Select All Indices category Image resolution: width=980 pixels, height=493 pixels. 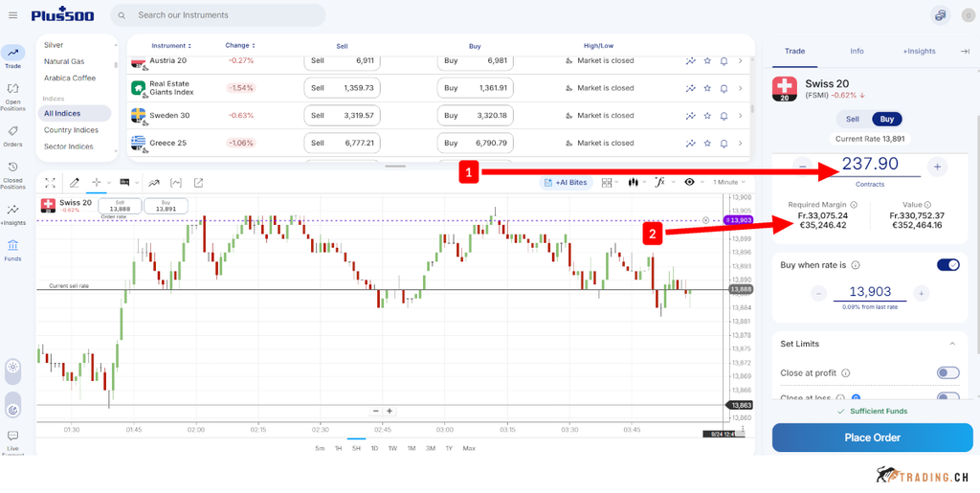tap(75, 114)
